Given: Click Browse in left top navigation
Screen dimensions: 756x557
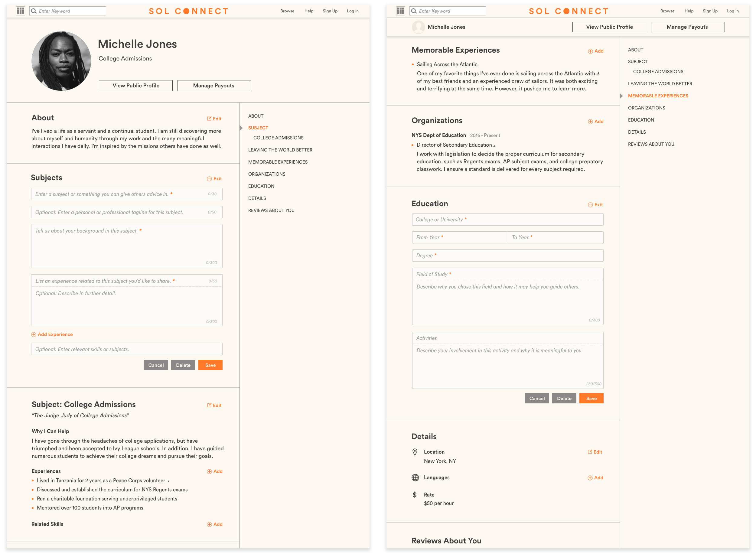Looking at the screenshot, I should click(287, 11).
